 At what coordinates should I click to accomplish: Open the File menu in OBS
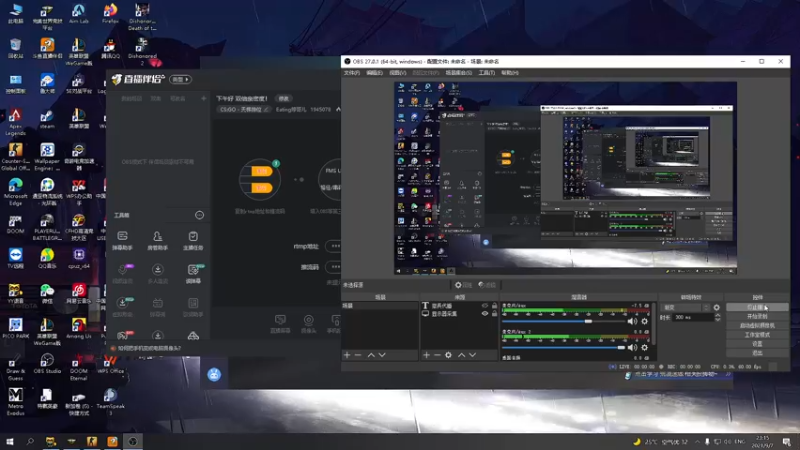point(352,73)
